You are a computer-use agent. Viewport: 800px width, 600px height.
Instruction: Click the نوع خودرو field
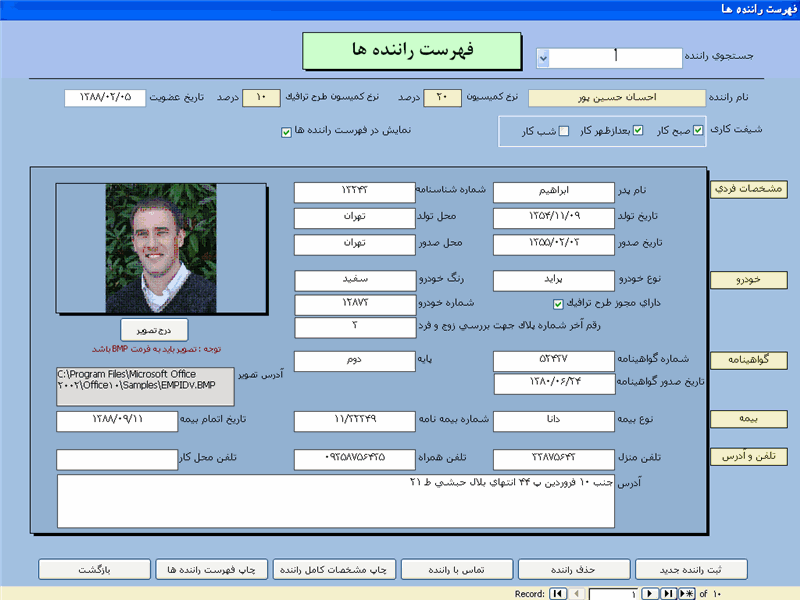554,281
